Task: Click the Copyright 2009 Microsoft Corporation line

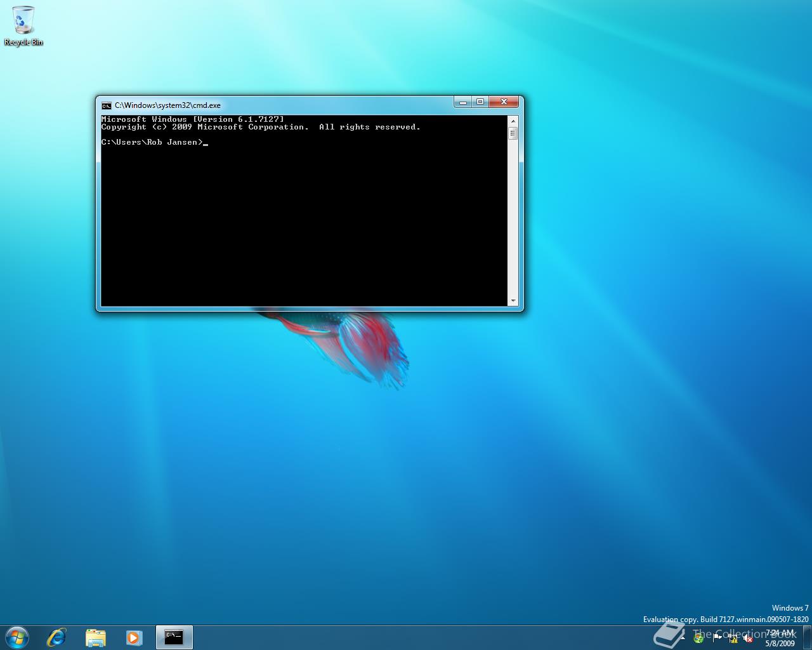Action: (261, 127)
